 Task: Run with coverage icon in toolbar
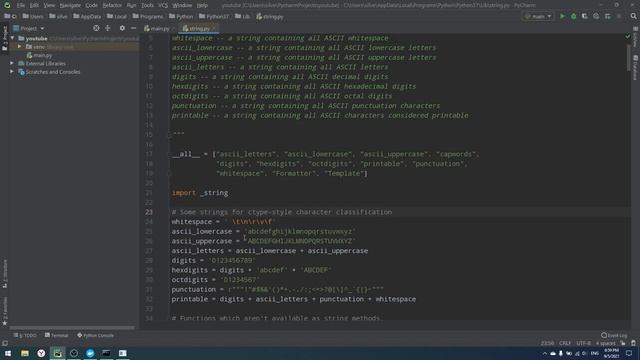coord(584,16)
